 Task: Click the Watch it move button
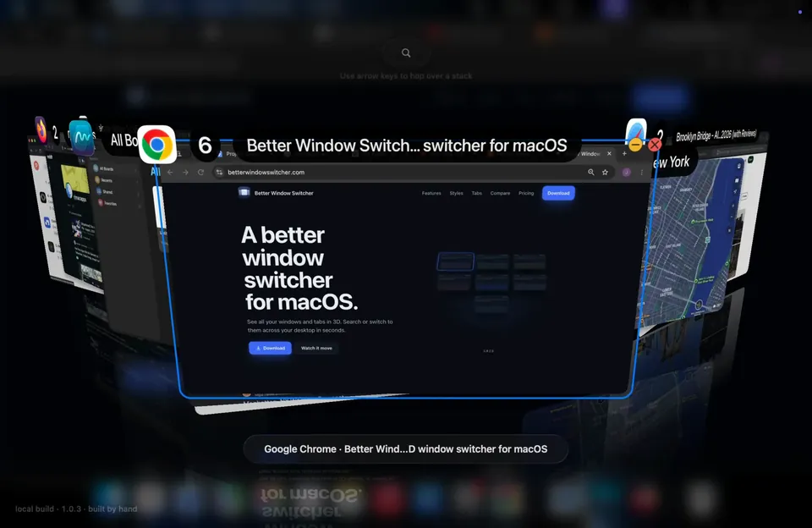tap(316, 349)
